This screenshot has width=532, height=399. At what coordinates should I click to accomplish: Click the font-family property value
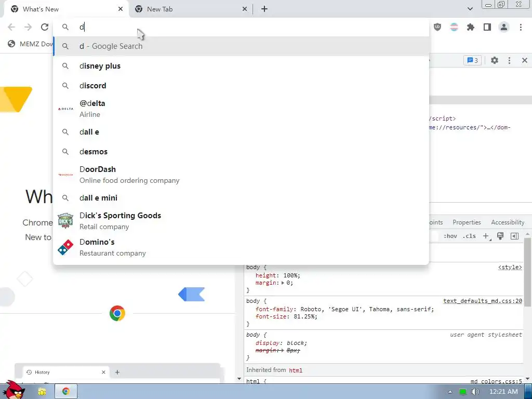coord(366,309)
